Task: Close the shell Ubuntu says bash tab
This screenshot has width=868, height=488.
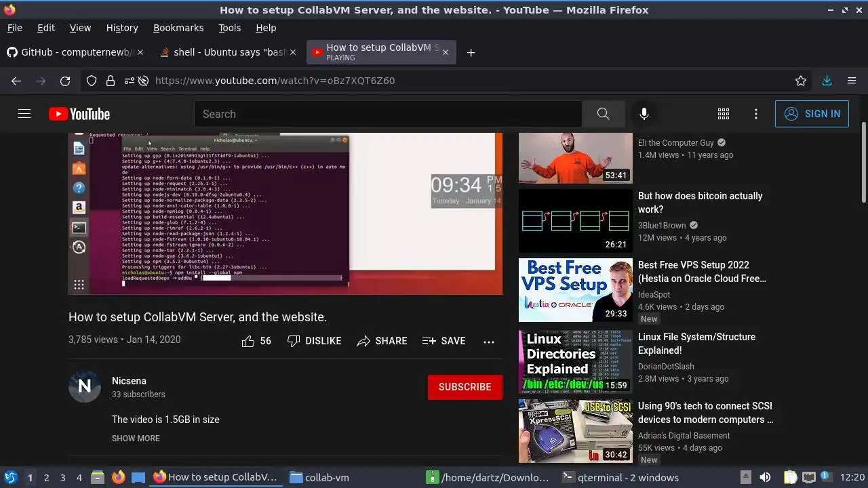Action: click(x=293, y=52)
